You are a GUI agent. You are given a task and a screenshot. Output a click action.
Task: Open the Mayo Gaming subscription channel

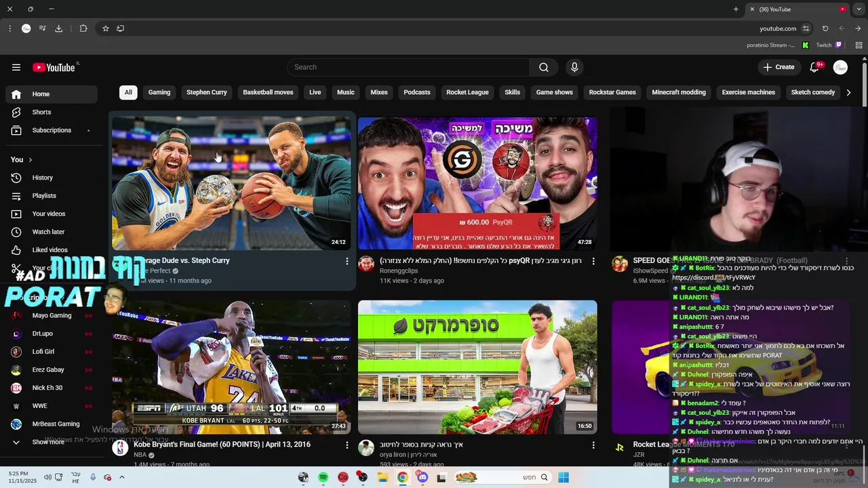(52, 315)
